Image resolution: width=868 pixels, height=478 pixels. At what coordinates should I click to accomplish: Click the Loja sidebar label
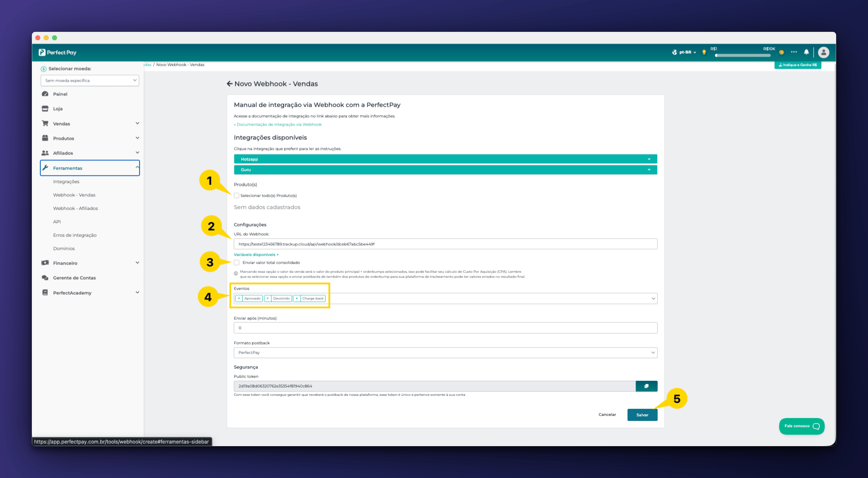click(x=58, y=109)
